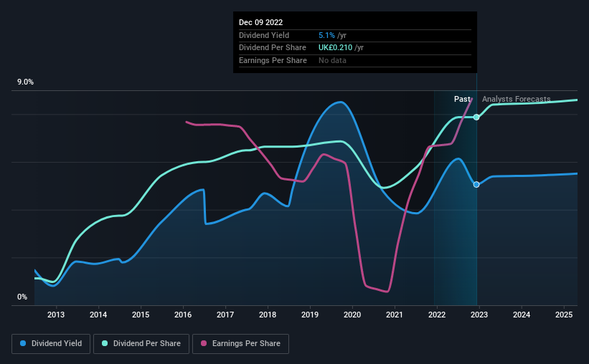Image resolution: width=589 pixels, height=364 pixels.
Task: Toggle the Earnings Per Share legend series
Action: click(240, 344)
